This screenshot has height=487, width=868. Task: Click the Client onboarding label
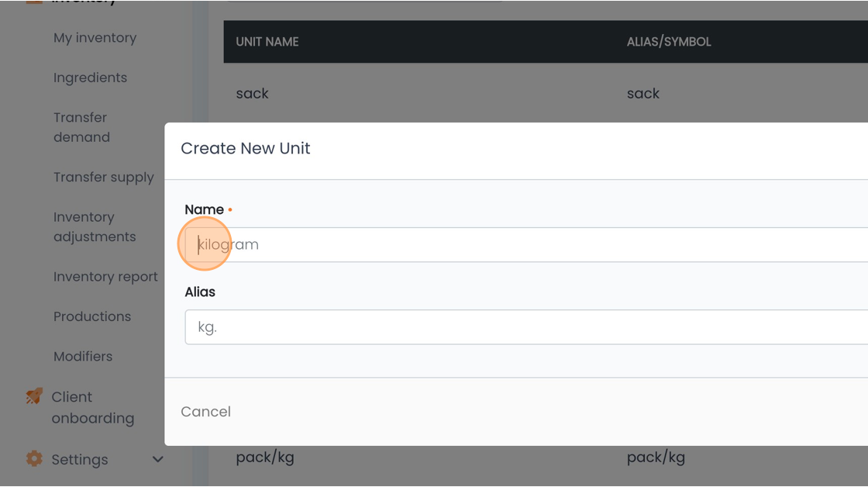93,407
